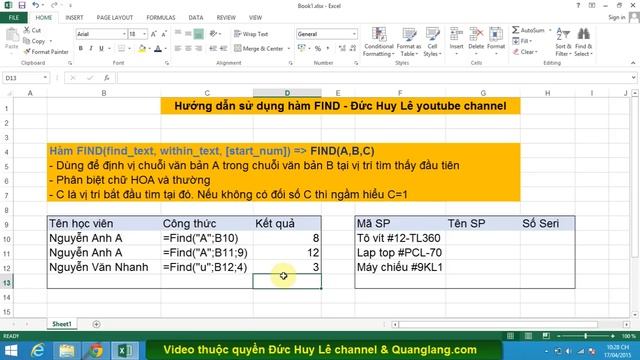The width and height of the screenshot is (640, 360).
Task: Switch to the REVIEW tab
Action: [226, 18]
